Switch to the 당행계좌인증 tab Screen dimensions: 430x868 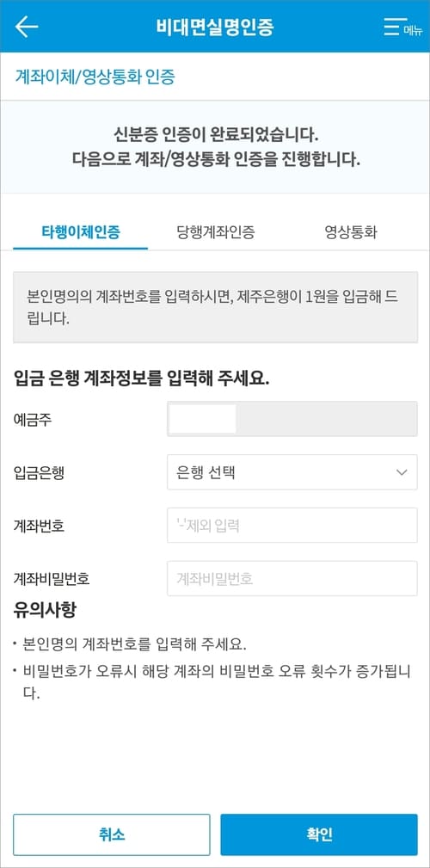[216, 232]
